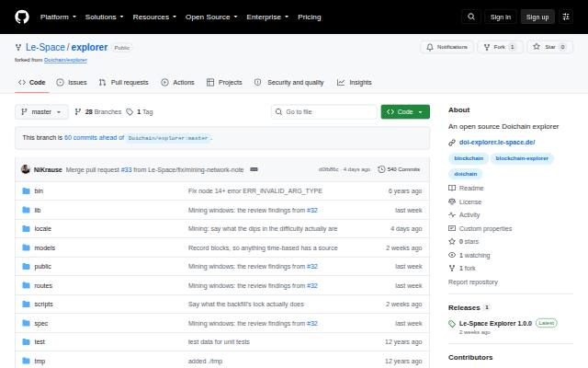Image resolution: width=588 pixels, height=368 pixels.
Task: Open the appearance settings sliders icon
Action: [566, 17]
